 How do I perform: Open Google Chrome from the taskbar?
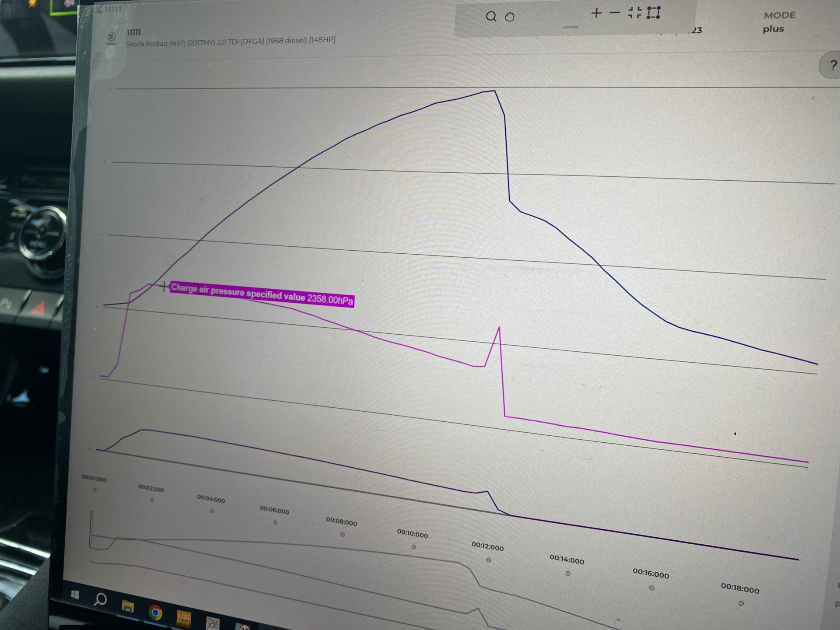[x=155, y=612]
